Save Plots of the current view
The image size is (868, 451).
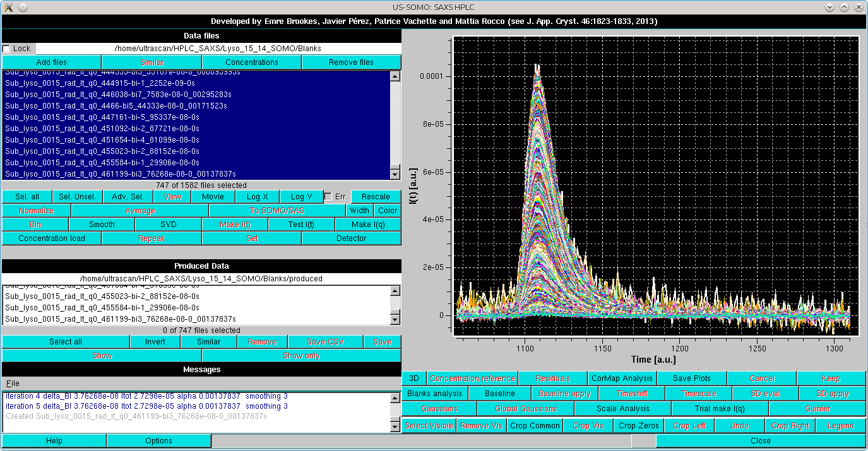pyautogui.click(x=692, y=378)
